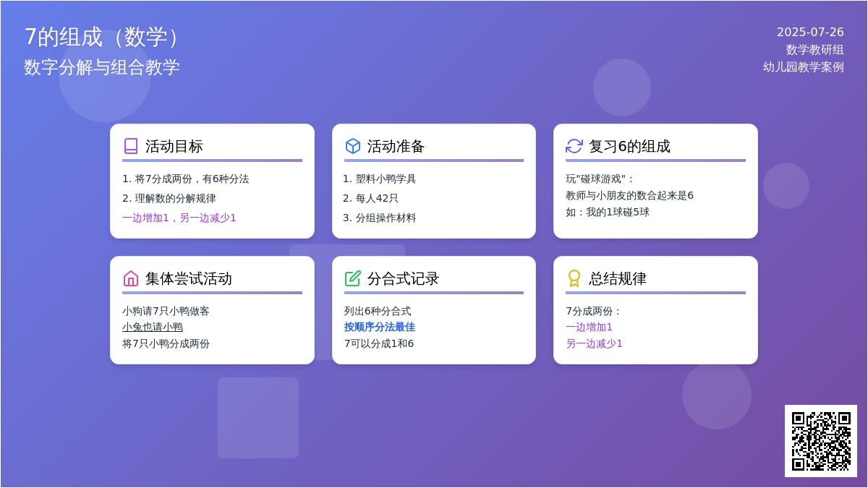Click the bold blue 按顺序分法最佳 text
The width and height of the screenshot is (868, 488).
pyautogui.click(x=380, y=327)
